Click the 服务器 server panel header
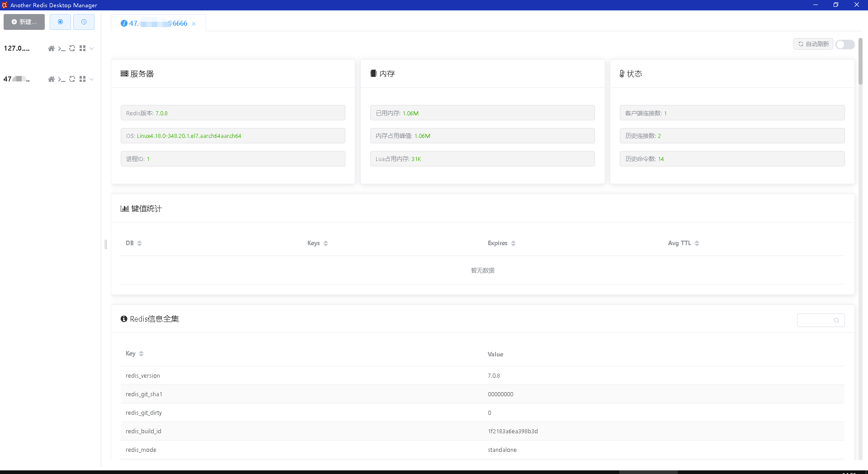 tap(137, 74)
